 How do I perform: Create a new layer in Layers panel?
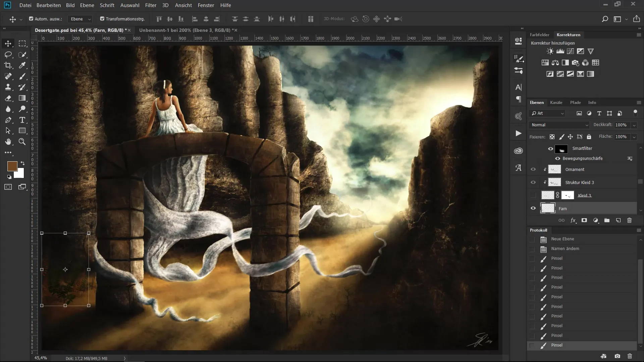coord(618,220)
